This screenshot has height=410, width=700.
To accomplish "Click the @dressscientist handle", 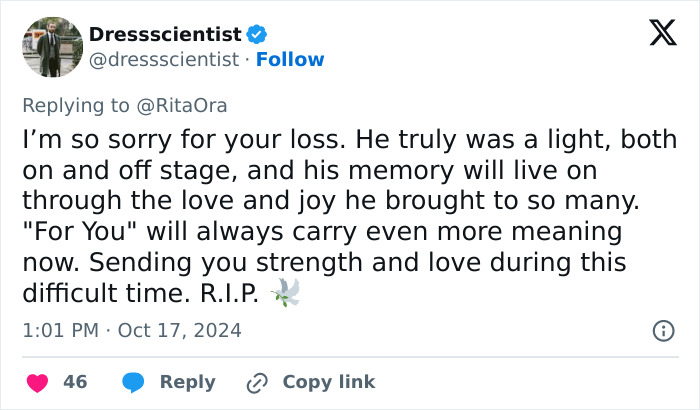I will click(166, 60).
